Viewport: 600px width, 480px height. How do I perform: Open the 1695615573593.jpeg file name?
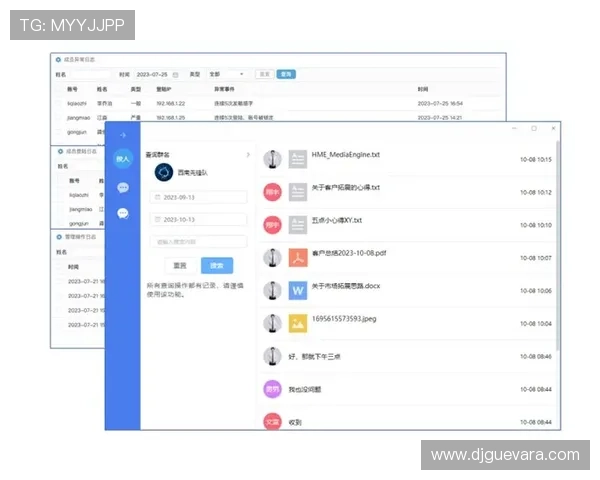click(344, 319)
